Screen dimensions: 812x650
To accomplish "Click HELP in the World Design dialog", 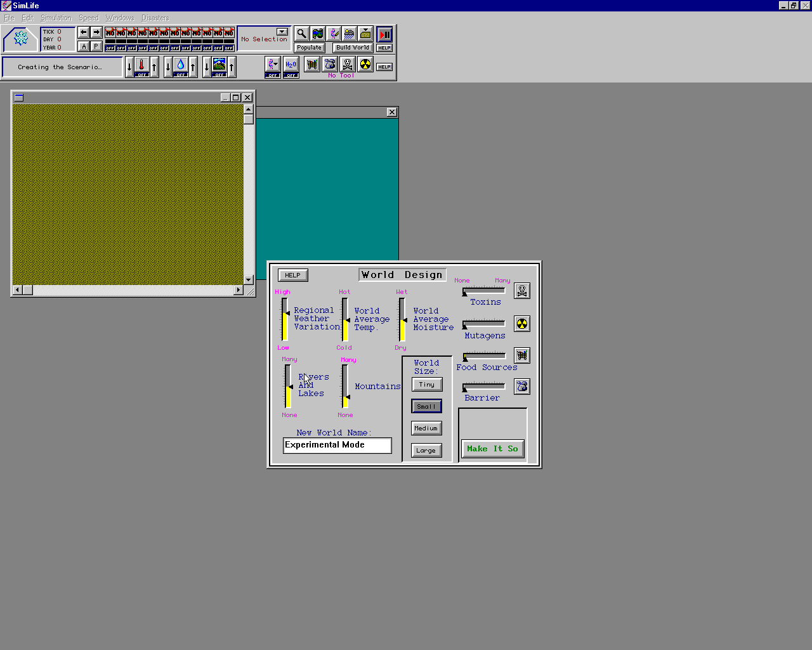I will click(292, 275).
